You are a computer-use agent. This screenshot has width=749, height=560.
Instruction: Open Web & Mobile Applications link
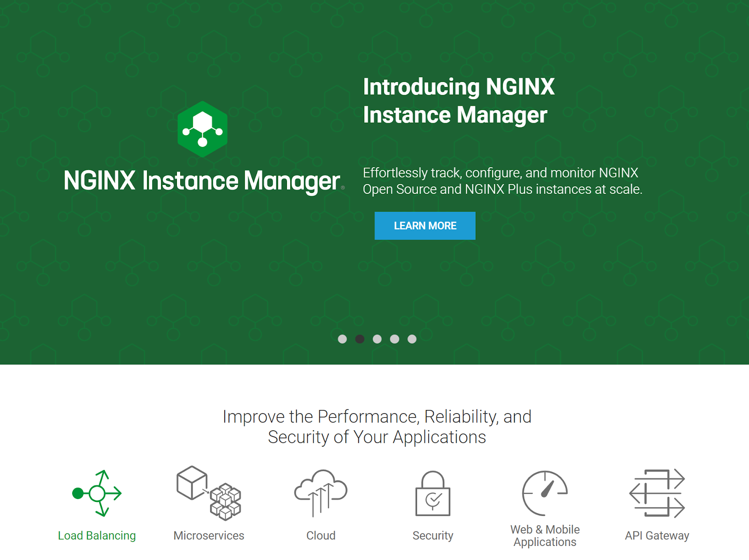tap(545, 536)
